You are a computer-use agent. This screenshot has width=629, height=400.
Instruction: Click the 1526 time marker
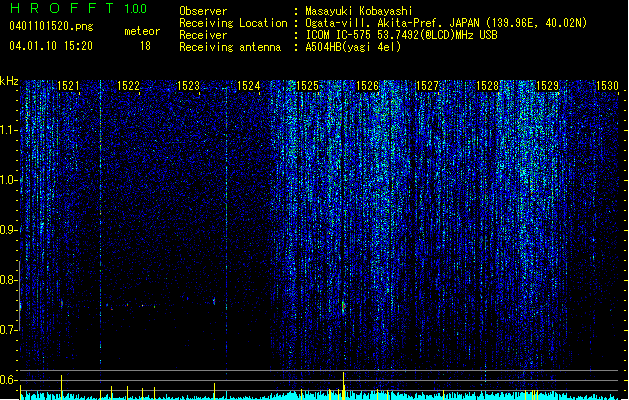[367, 86]
